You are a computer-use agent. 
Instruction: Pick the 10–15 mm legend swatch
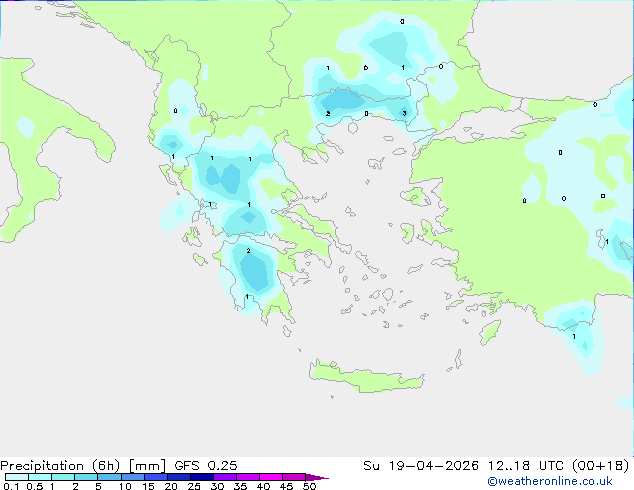point(133,477)
